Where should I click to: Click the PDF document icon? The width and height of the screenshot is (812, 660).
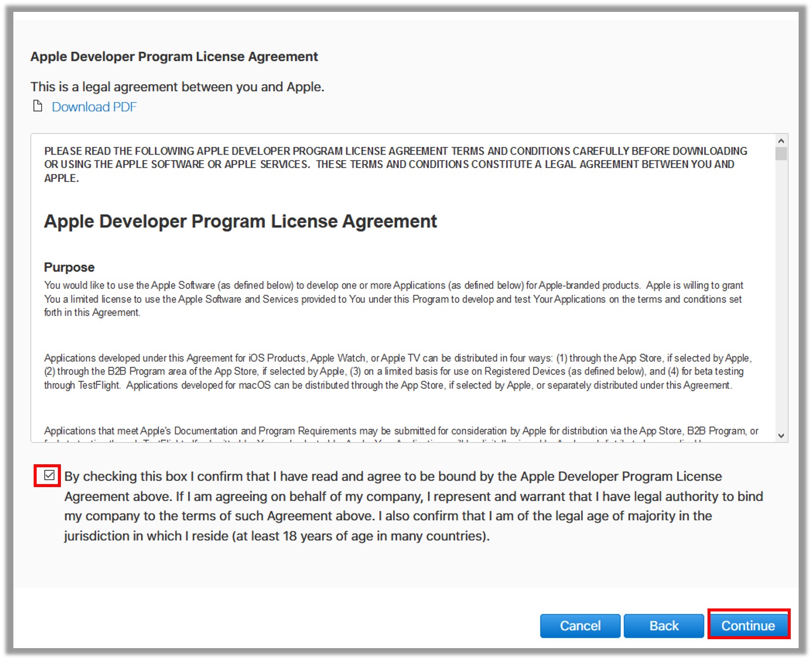pos(39,106)
